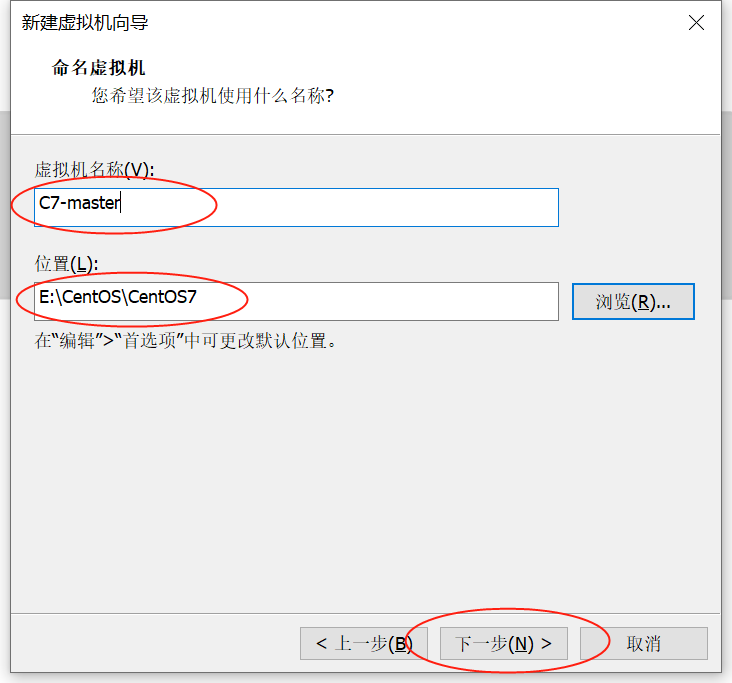Open the 浏览(R)... browse dialog
Image resolution: width=732 pixels, height=683 pixels.
[x=633, y=302]
